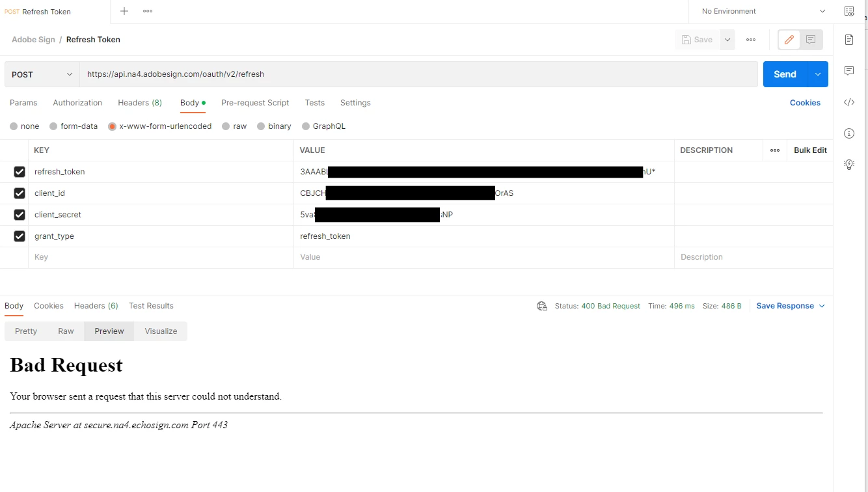
Task: Expand the Save Response dropdown
Action: pyautogui.click(x=822, y=306)
